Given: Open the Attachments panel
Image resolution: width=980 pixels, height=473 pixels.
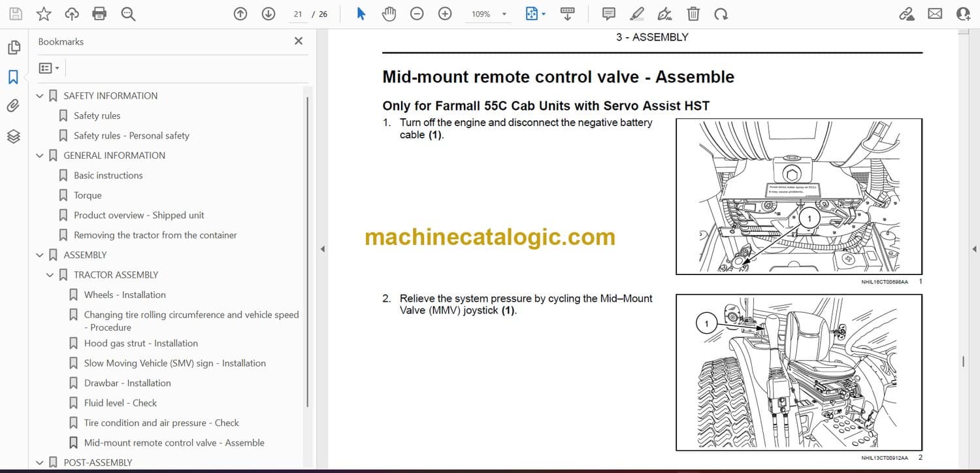Looking at the screenshot, I should coord(14,106).
